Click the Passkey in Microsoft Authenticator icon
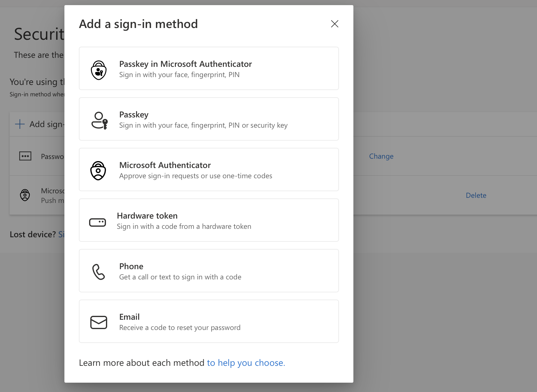Viewport: 537px width, 392px height. 99,70
